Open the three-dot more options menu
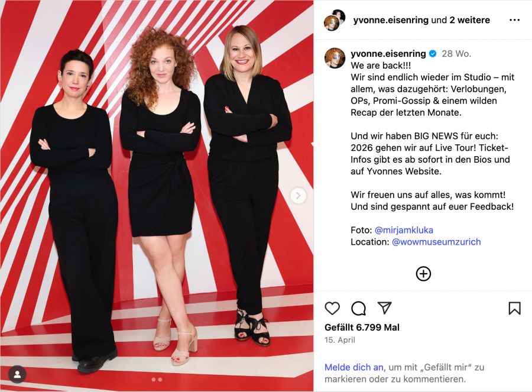 pyautogui.click(x=514, y=20)
